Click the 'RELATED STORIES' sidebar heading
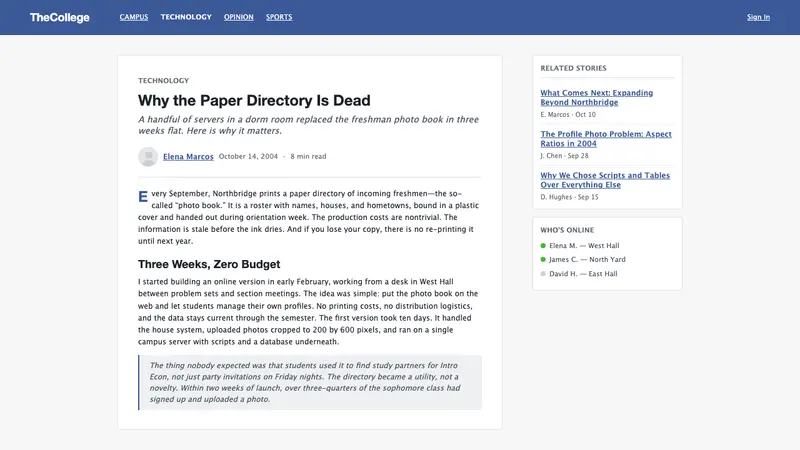This screenshot has height=450, width=800. point(573,68)
